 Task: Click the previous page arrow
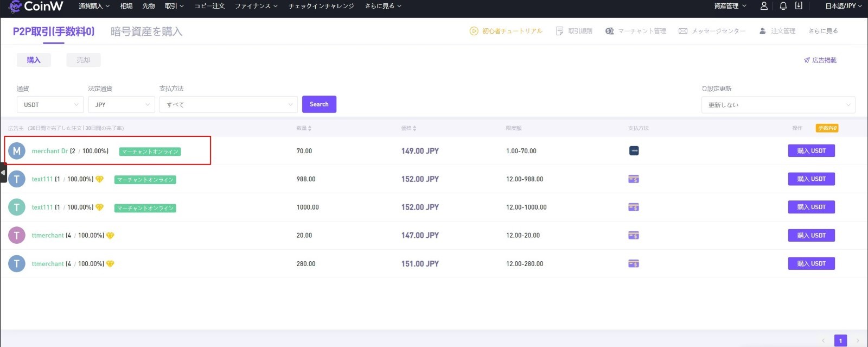(x=823, y=340)
